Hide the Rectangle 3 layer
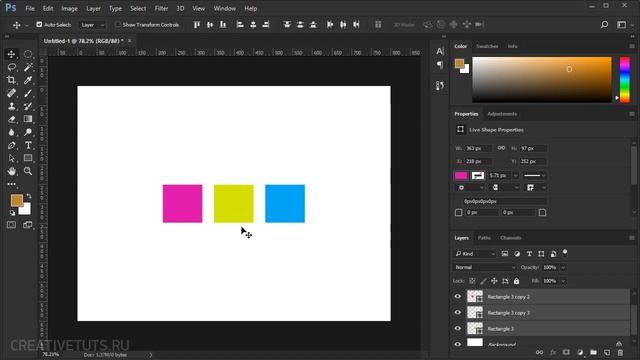The height and width of the screenshot is (360, 640). [458, 329]
